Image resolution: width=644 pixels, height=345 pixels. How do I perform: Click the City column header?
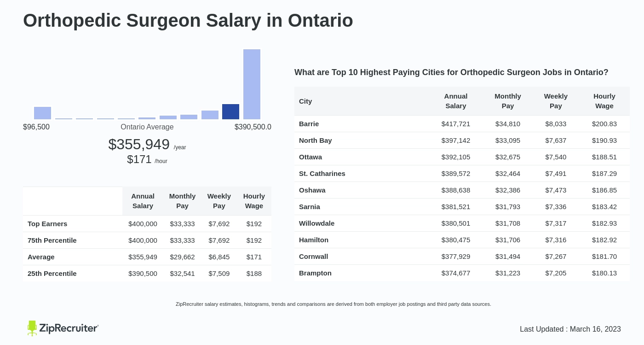tap(305, 101)
